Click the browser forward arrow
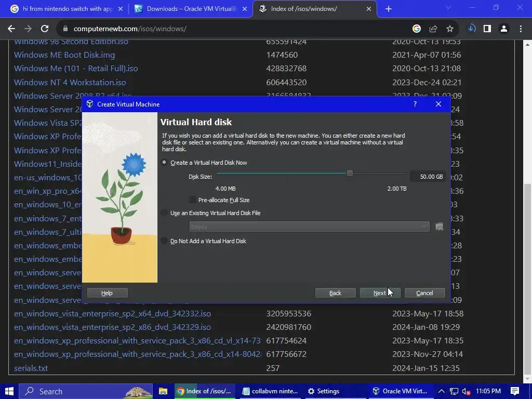 28,29
